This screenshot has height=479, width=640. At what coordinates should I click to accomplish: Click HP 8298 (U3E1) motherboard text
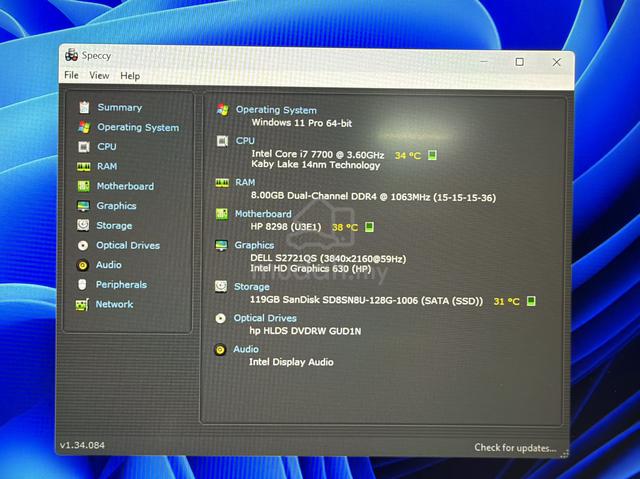pos(286,226)
